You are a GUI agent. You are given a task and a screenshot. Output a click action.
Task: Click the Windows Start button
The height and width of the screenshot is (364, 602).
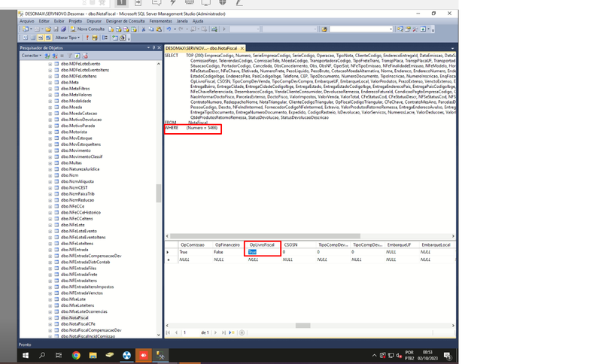(26, 356)
